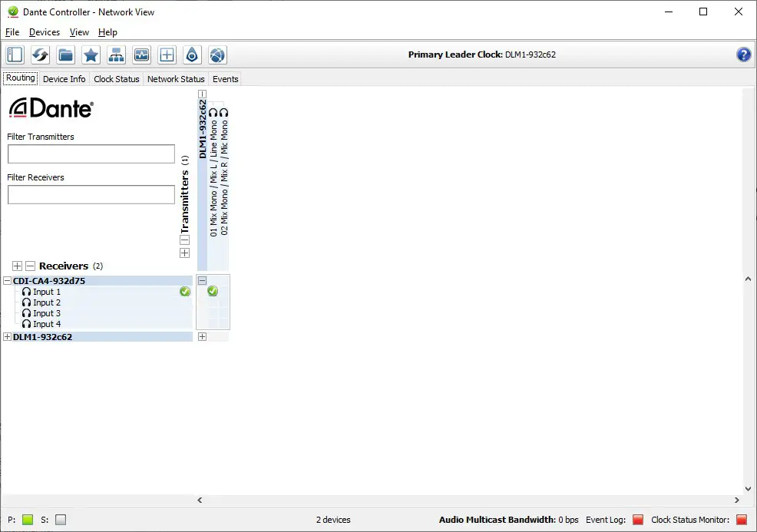Expand the DLM1-932c62 receiver tree node
Viewport: 757px width, 532px height.
(x=7, y=337)
